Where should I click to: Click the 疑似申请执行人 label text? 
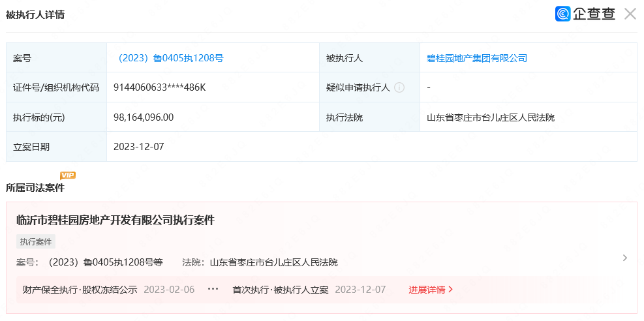358,87
